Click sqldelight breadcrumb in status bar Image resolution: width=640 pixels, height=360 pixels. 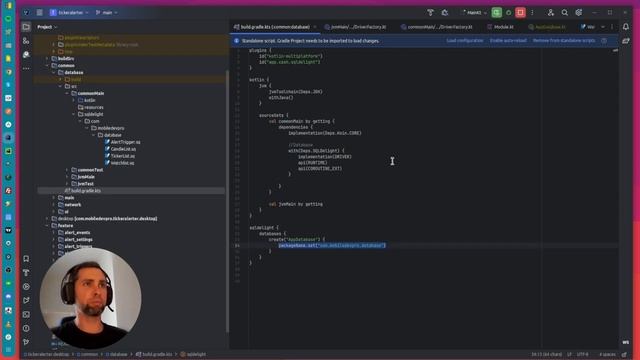click(193, 354)
